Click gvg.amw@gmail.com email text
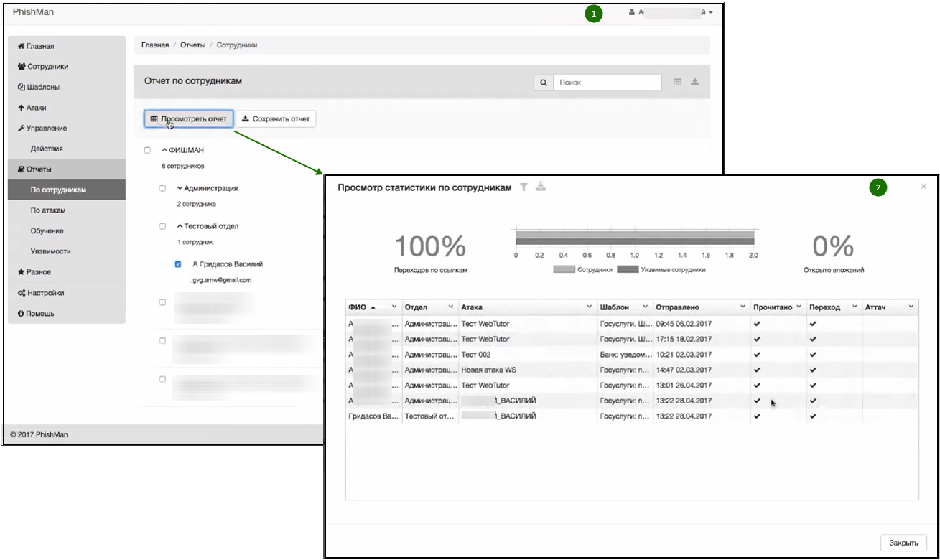The height and width of the screenshot is (560, 940). (221, 280)
